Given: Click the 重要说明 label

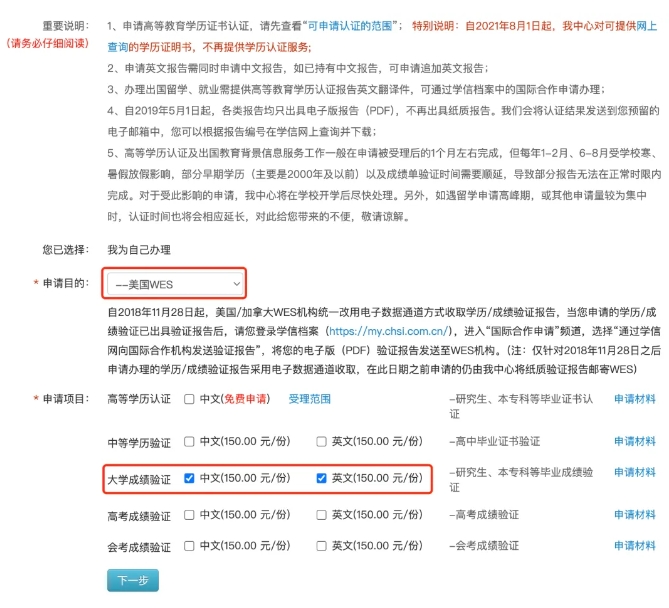Looking at the screenshot, I should tap(65, 26).
